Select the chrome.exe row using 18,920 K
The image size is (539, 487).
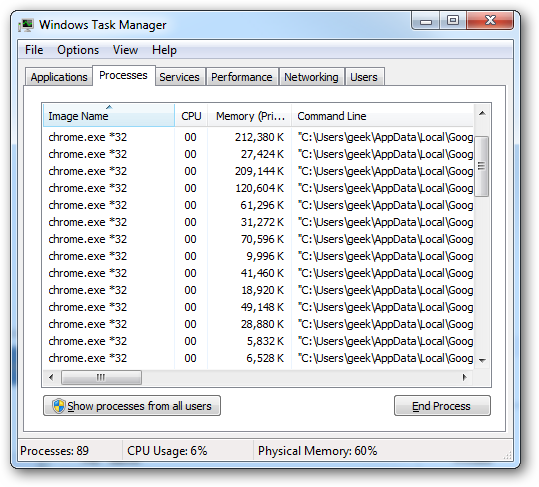[258, 290]
